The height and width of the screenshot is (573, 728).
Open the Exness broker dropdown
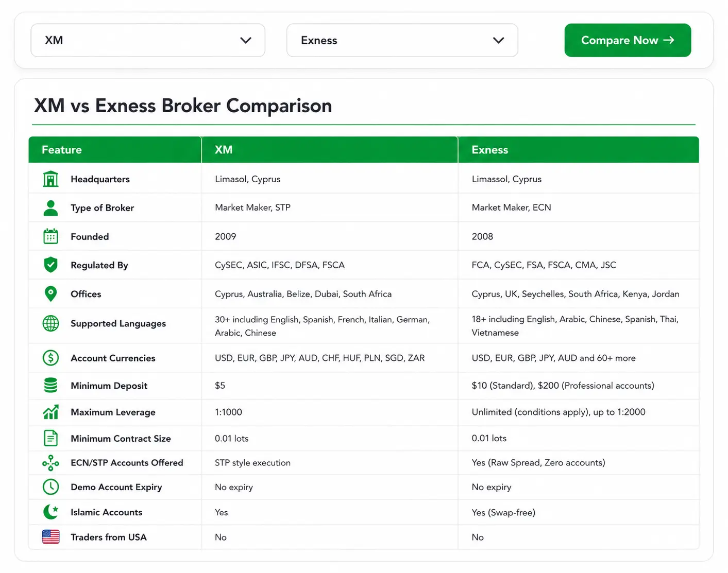pos(402,40)
